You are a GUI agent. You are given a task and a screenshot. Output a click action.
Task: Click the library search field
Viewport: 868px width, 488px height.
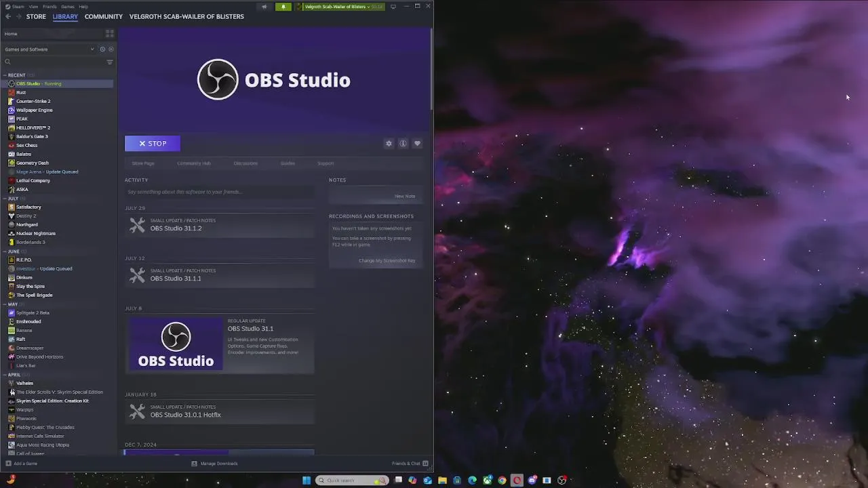point(53,62)
